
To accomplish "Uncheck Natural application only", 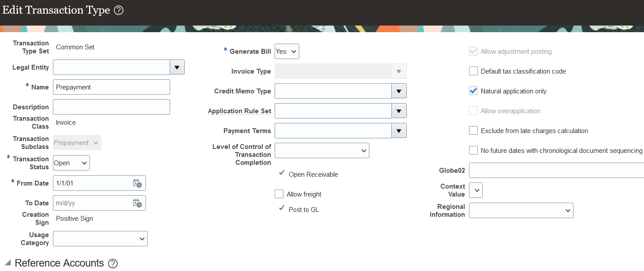I will click(x=473, y=91).
